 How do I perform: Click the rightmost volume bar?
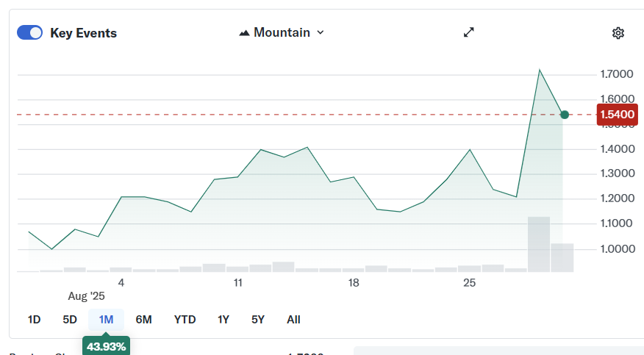562,257
